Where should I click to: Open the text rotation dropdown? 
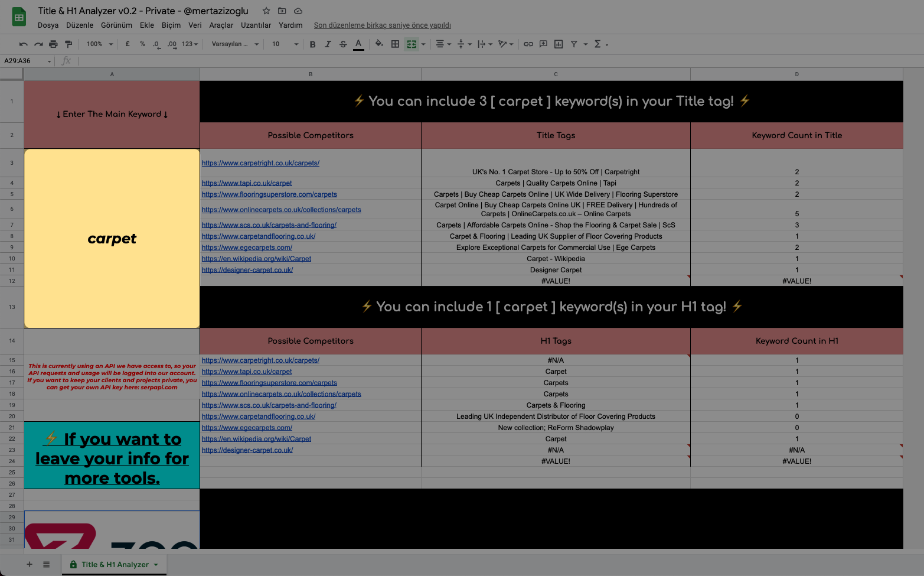(x=506, y=44)
